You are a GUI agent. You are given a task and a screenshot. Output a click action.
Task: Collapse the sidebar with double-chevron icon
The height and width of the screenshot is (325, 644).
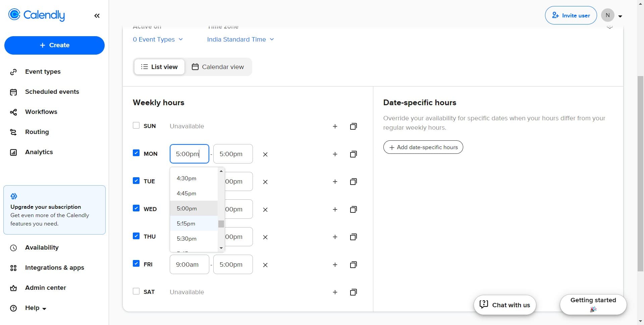[97, 16]
